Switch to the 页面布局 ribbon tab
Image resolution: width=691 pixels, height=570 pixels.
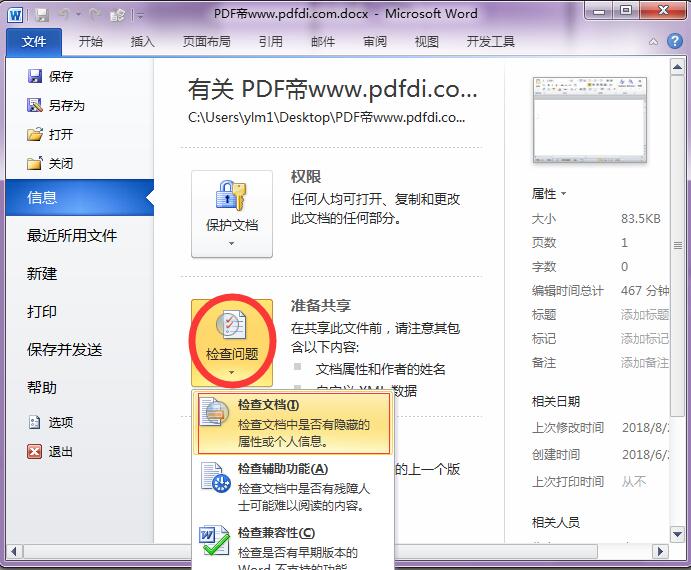pos(207,42)
